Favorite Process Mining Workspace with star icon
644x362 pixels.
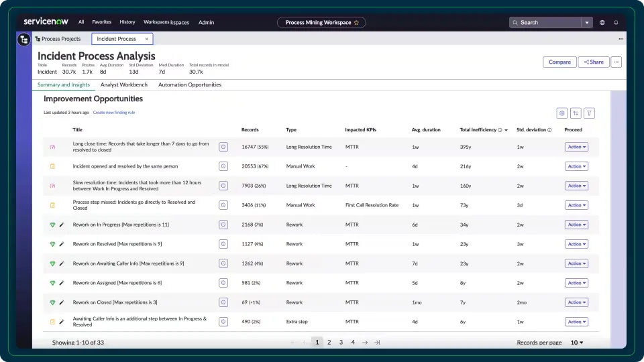click(356, 22)
